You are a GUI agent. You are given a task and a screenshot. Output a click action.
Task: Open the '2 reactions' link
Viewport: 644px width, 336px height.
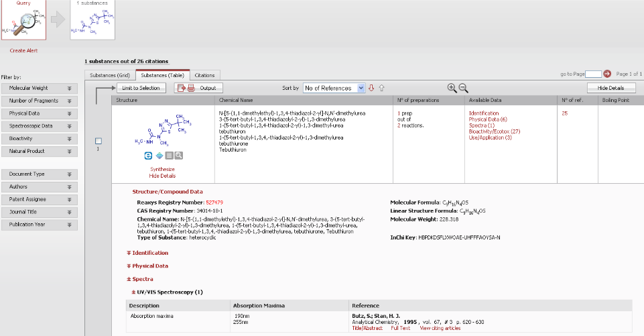[x=410, y=126]
